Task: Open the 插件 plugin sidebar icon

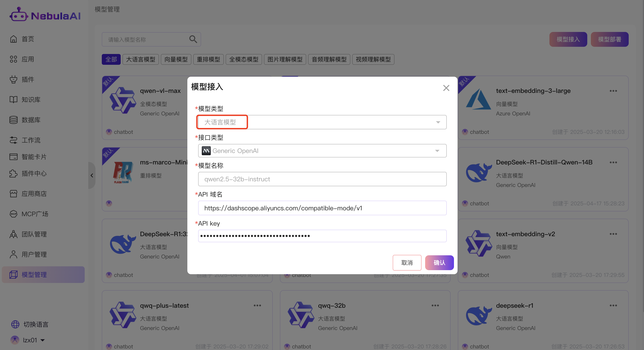Action: 14,79
